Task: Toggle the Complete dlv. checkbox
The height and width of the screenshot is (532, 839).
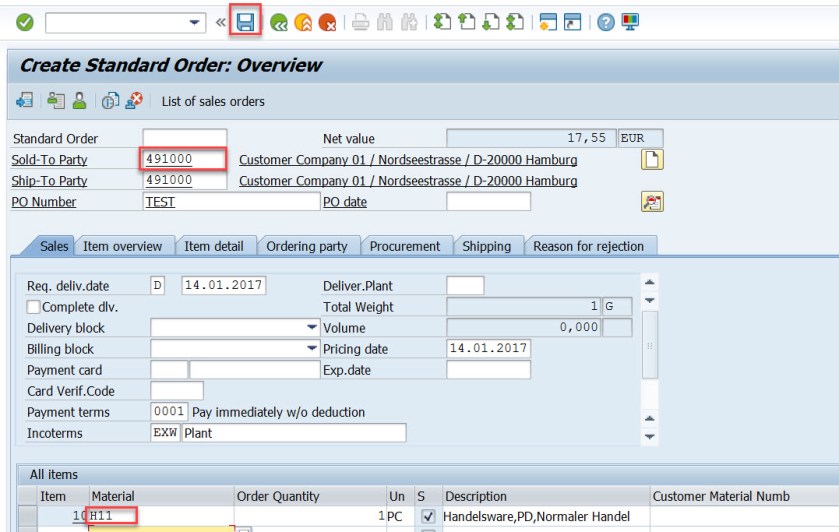Action: (34, 307)
